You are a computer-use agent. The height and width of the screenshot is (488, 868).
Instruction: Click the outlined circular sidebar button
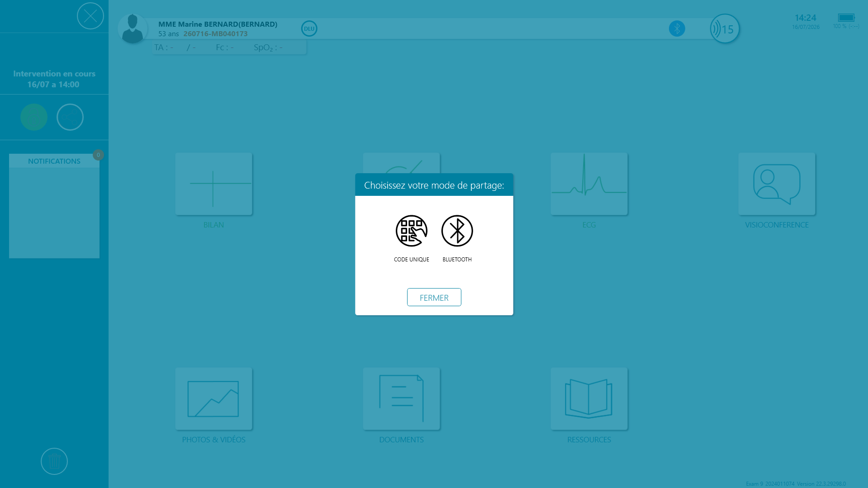tap(70, 117)
